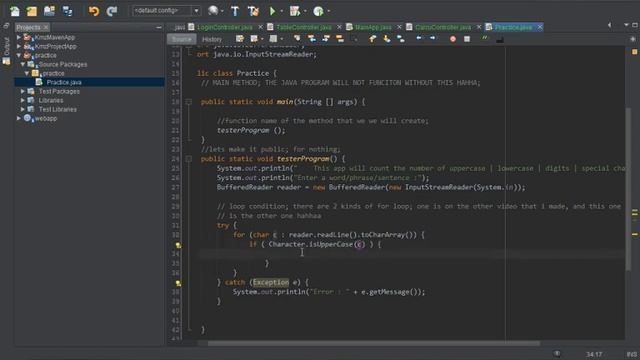Viewport: 640px width, 360px height.
Task: Open the Output side panel button
Action: (x=6, y=52)
